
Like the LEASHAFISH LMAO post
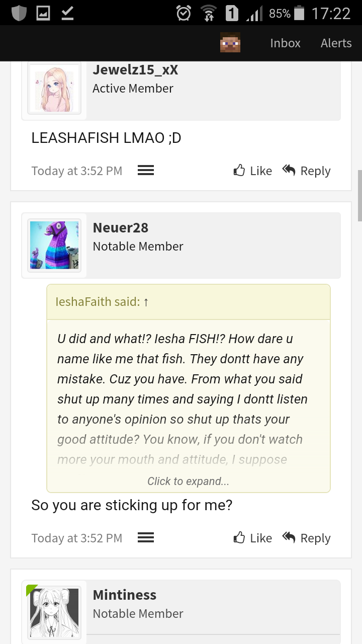tap(253, 171)
